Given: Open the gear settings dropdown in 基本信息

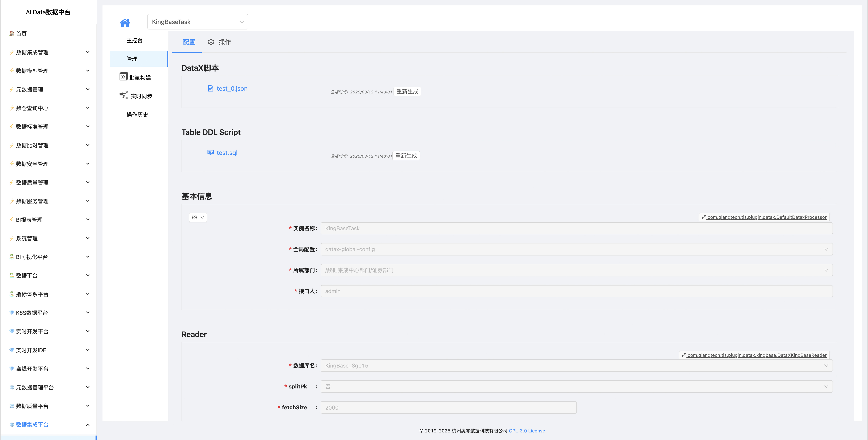Looking at the screenshot, I should 198,217.
